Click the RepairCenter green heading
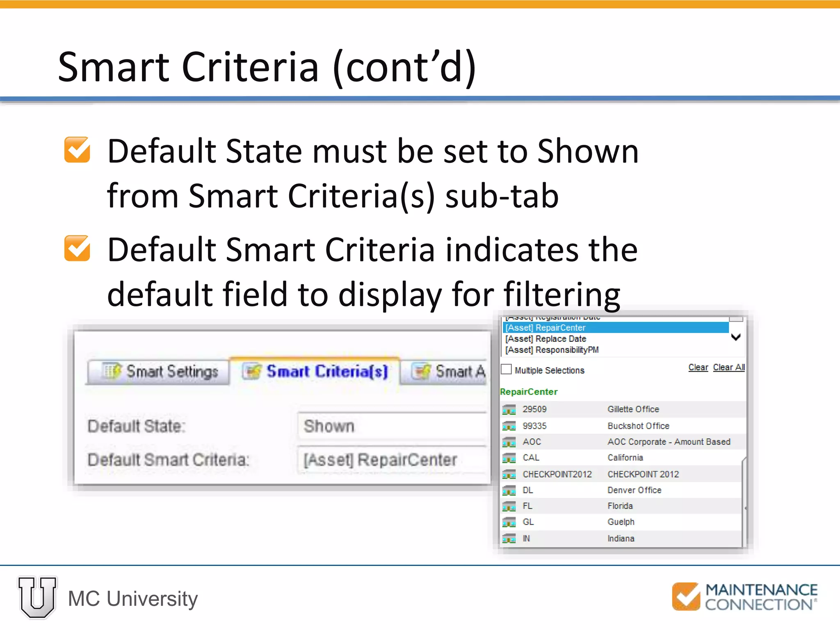This screenshot has width=840, height=630. pos(529,392)
